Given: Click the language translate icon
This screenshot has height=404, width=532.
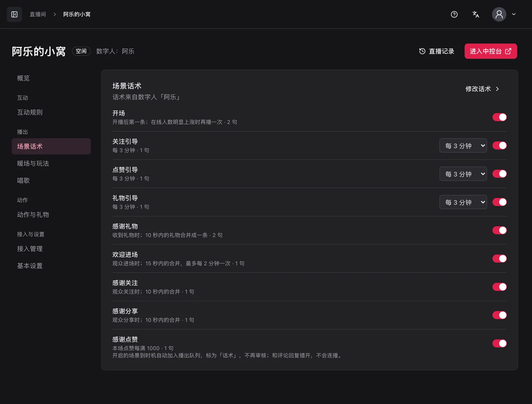Looking at the screenshot, I should (476, 14).
